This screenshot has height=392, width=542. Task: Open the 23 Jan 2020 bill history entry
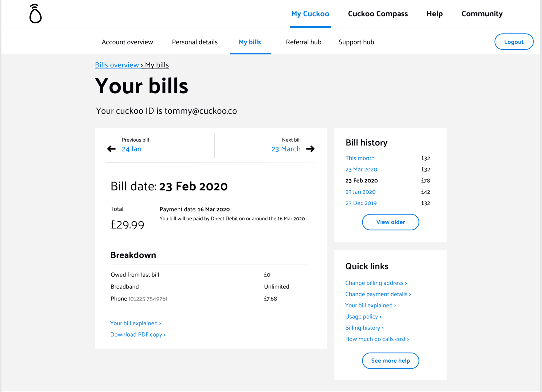(x=360, y=192)
